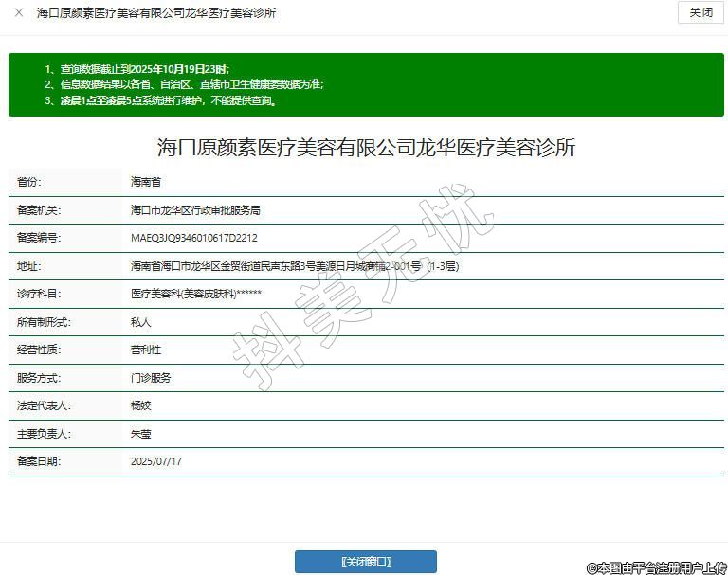Click the 经营性质 value 营利性
The height and width of the screenshot is (575, 728).
[x=145, y=350]
